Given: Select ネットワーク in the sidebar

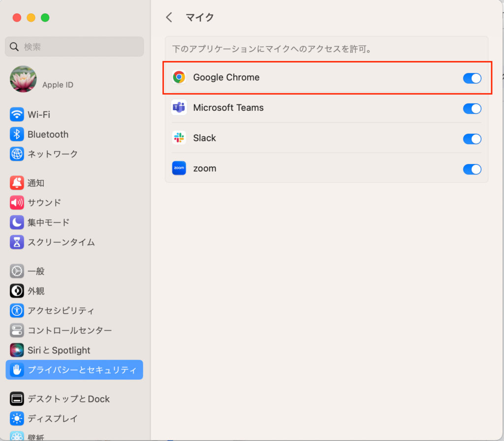Looking at the screenshot, I should [x=74, y=154].
